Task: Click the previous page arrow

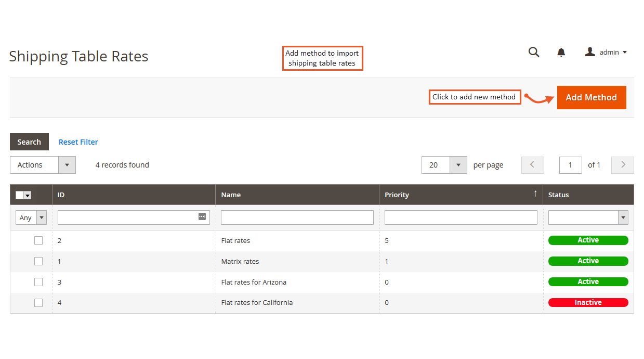Action: (532, 164)
